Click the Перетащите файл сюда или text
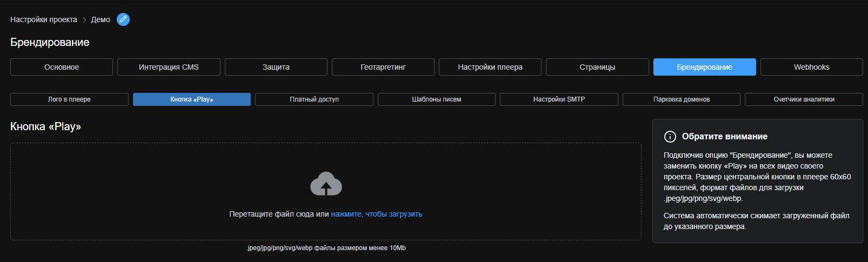 (x=279, y=214)
